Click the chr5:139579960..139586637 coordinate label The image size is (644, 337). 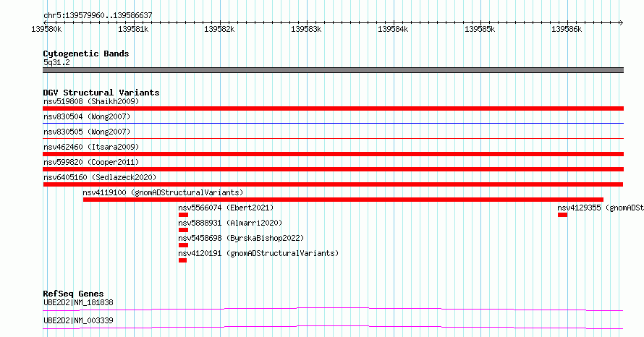tap(98, 15)
